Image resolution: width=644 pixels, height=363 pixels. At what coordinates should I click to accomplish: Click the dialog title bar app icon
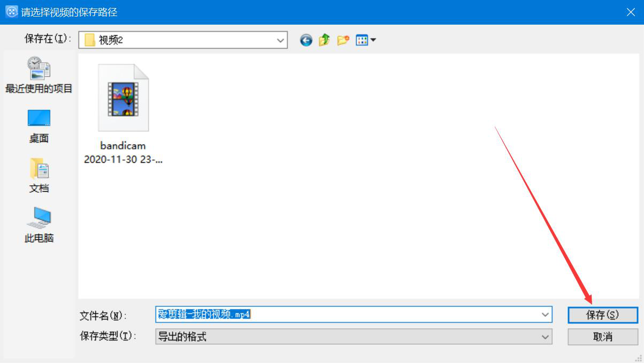point(11,12)
